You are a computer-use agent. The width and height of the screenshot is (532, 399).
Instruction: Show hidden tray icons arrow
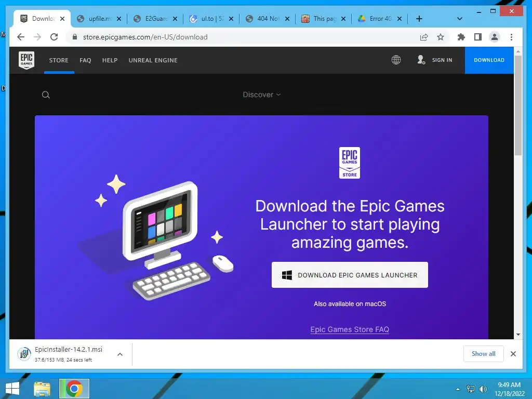point(458,389)
